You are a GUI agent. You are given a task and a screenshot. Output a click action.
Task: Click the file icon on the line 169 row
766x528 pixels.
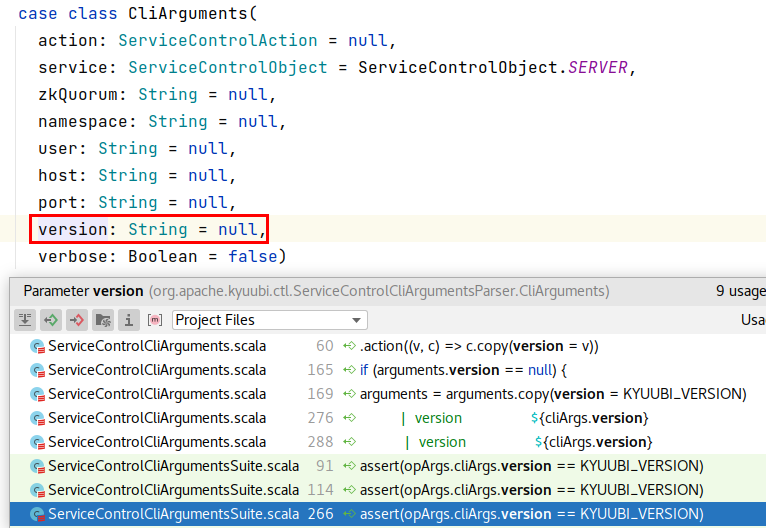(38, 394)
